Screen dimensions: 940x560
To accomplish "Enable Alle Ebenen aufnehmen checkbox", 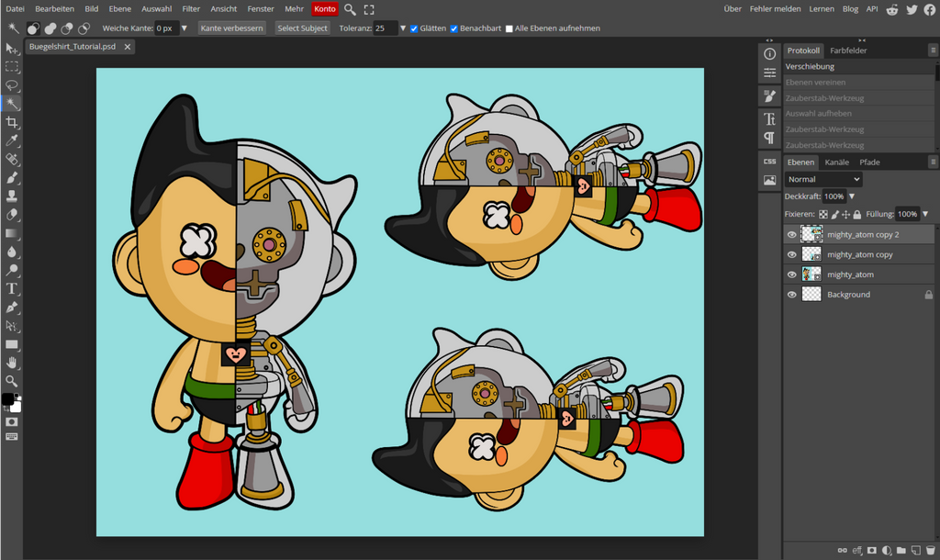I will (x=509, y=28).
